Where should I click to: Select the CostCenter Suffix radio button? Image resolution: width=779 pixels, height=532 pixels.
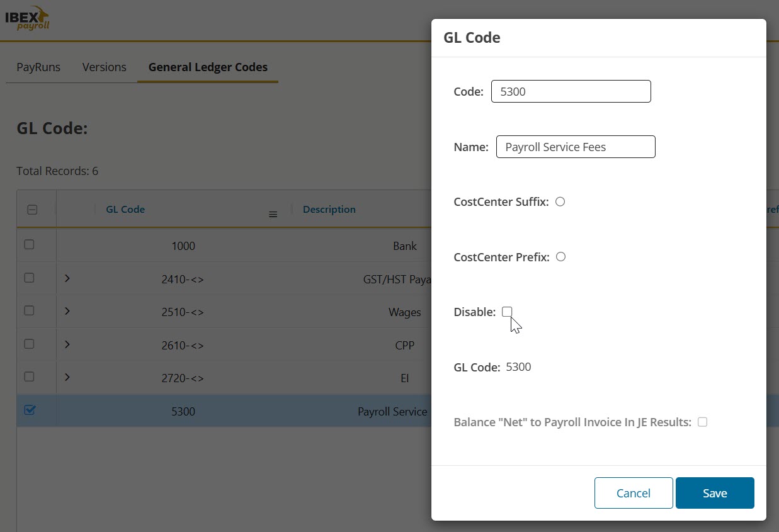click(560, 201)
